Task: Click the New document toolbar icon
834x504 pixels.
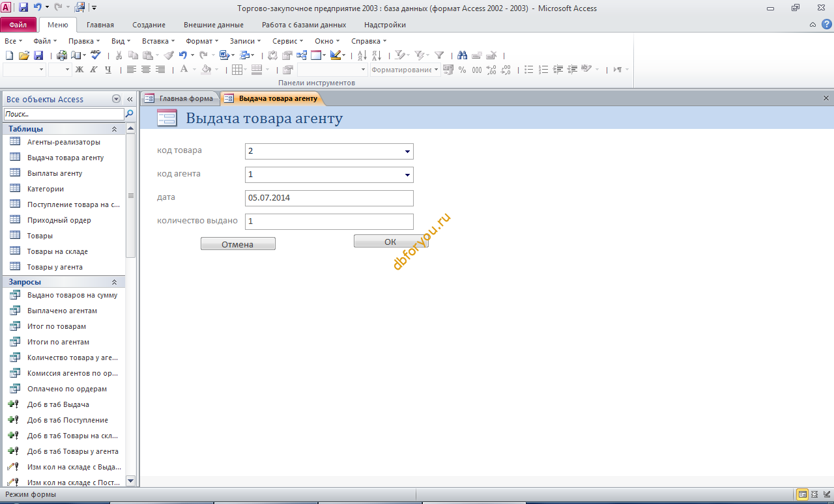Action: pyautogui.click(x=9, y=55)
